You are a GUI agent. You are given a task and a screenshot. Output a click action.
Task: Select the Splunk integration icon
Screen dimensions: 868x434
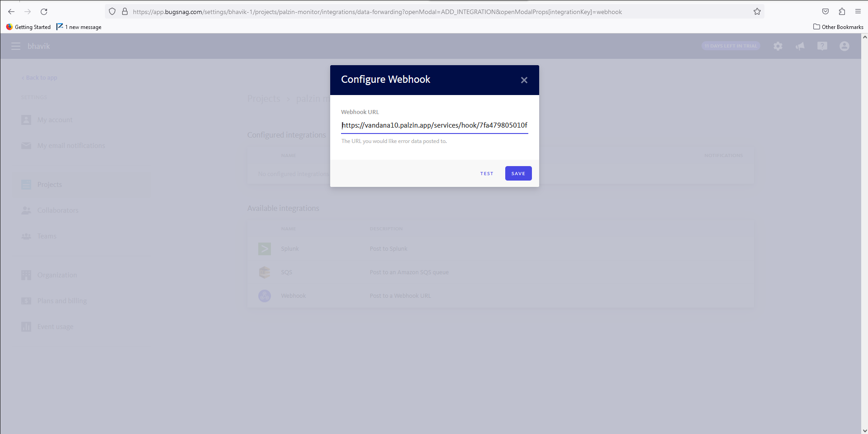(265, 249)
